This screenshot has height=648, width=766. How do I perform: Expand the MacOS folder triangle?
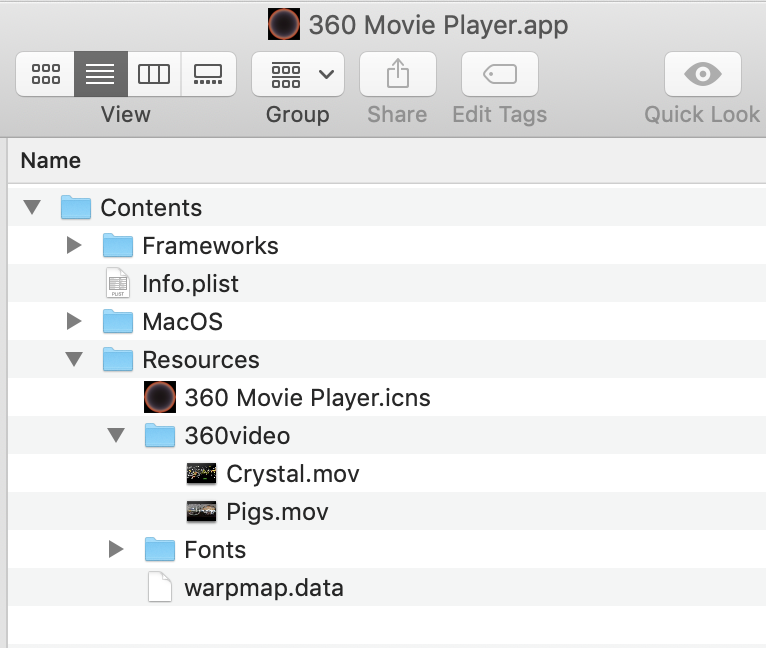[x=74, y=322]
